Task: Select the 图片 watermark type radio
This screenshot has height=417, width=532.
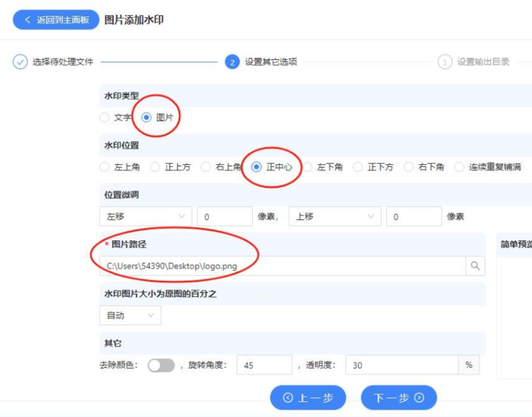Action: click(146, 118)
